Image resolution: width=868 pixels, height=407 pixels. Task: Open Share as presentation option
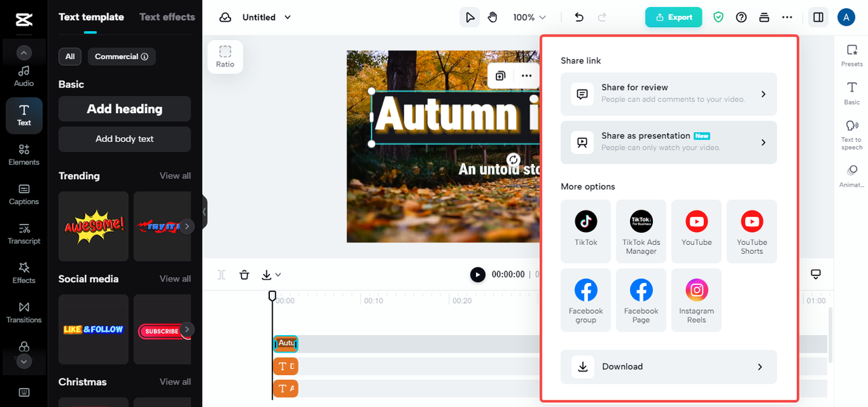point(669,142)
